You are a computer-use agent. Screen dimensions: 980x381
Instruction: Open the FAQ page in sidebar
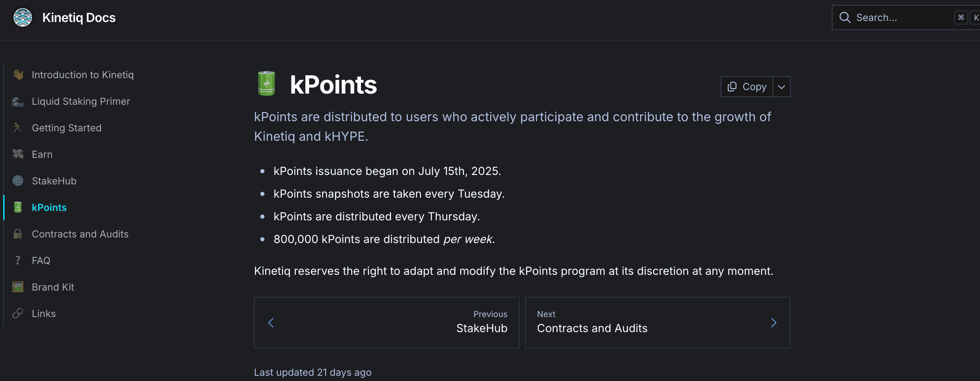click(41, 261)
